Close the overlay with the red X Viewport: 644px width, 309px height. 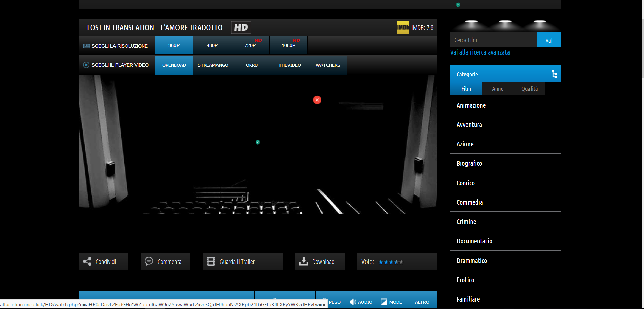[317, 100]
